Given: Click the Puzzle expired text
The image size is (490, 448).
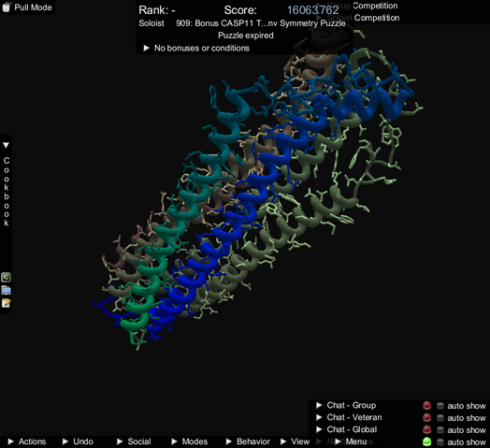Looking at the screenshot, I should (x=246, y=36).
